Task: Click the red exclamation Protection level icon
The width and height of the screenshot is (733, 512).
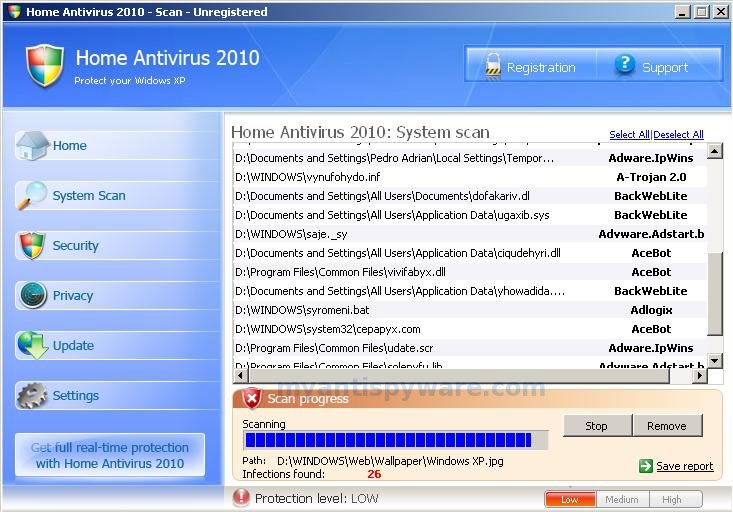Action: pyautogui.click(x=241, y=498)
